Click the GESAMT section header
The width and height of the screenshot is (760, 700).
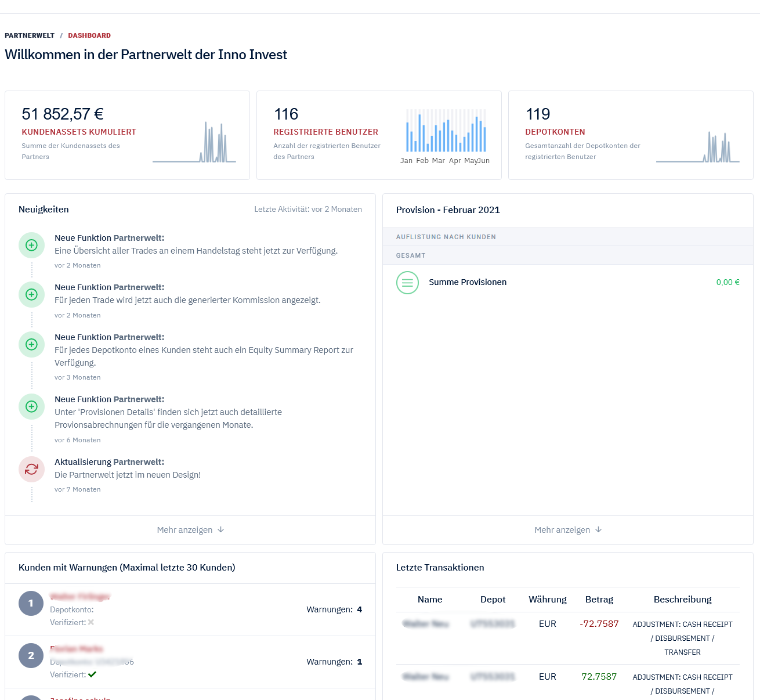coord(411,255)
